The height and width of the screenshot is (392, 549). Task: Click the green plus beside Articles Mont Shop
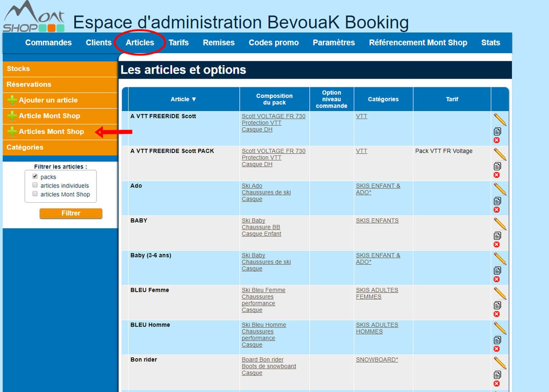[x=12, y=132]
